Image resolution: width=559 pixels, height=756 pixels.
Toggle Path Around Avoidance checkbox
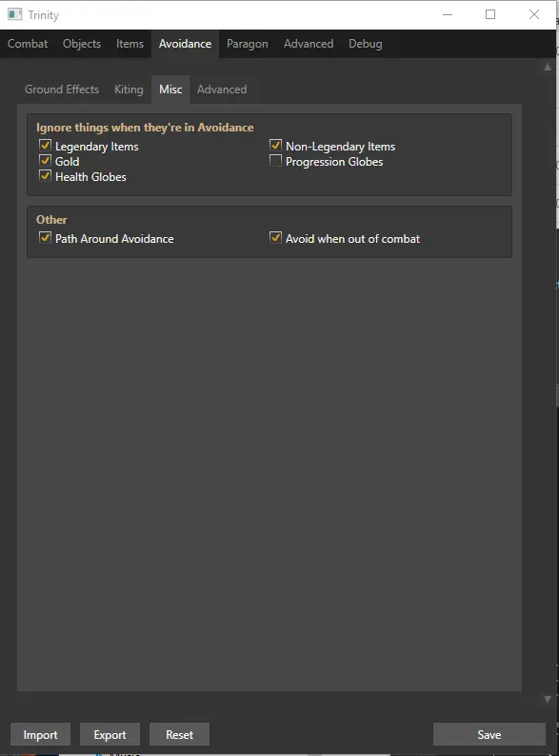click(x=45, y=238)
